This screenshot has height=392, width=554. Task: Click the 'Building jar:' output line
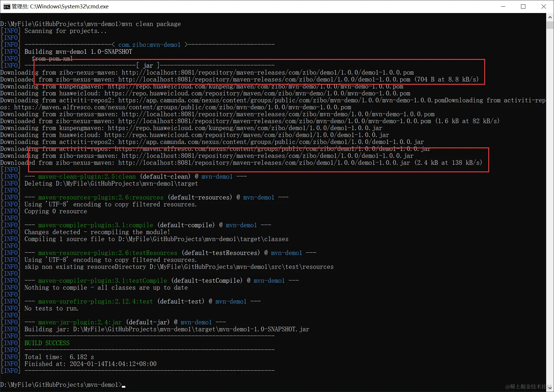click(x=167, y=329)
